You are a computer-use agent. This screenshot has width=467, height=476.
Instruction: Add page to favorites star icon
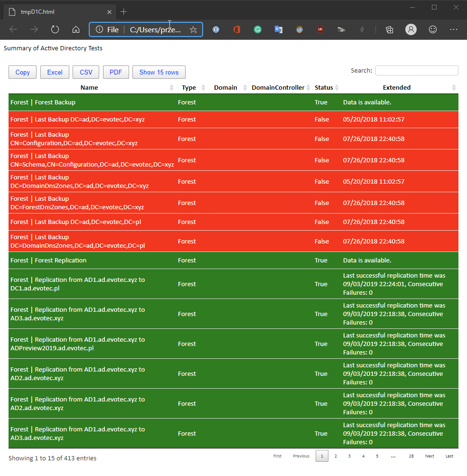193,29
